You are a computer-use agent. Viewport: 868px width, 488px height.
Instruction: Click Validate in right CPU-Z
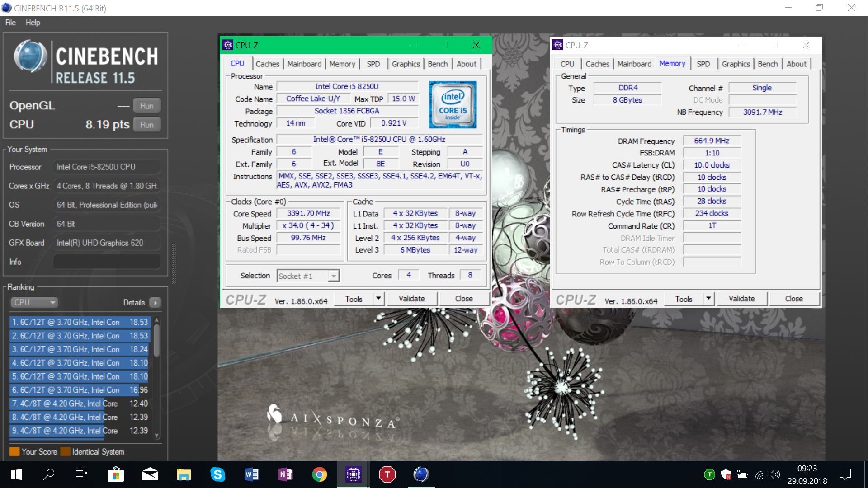point(741,299)
